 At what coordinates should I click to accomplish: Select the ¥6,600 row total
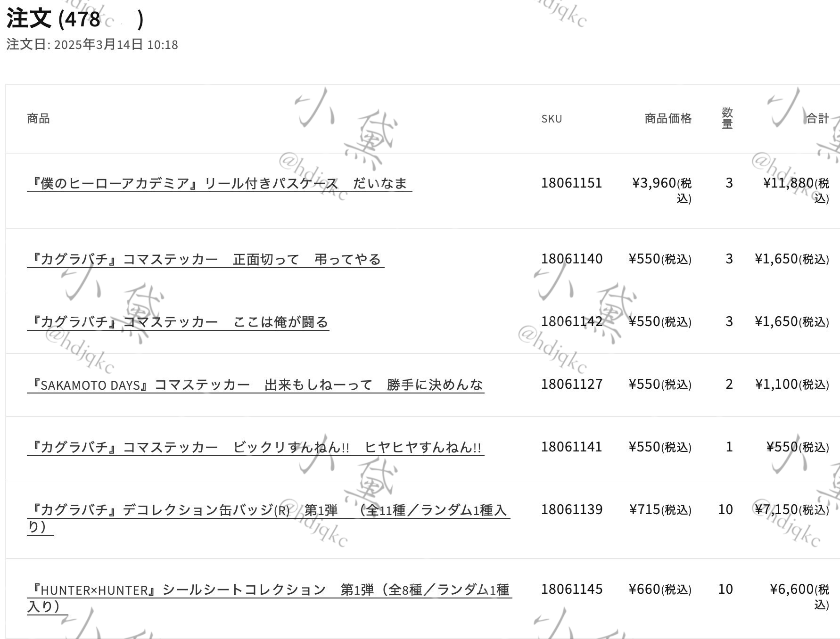click(799, 597)
